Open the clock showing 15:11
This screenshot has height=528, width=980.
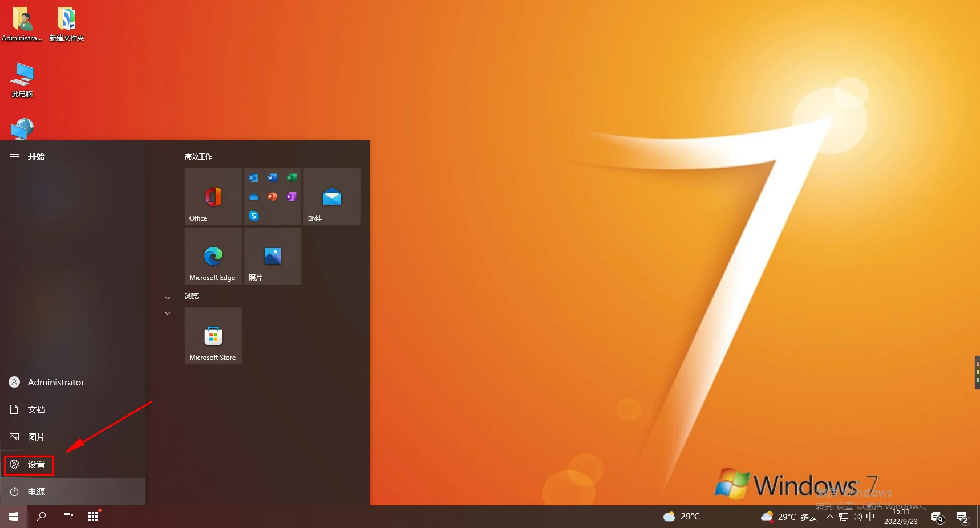click(x=901, y=517)
